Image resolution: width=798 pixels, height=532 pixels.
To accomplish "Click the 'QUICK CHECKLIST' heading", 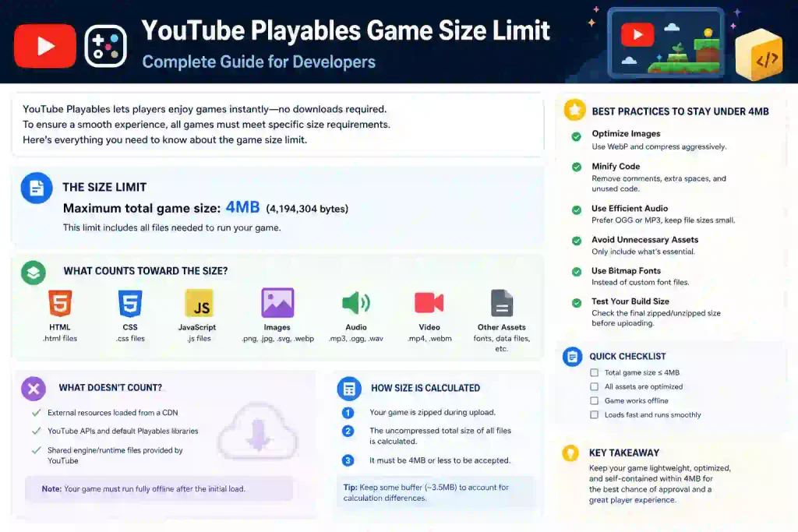I will (x=627, y=357).
